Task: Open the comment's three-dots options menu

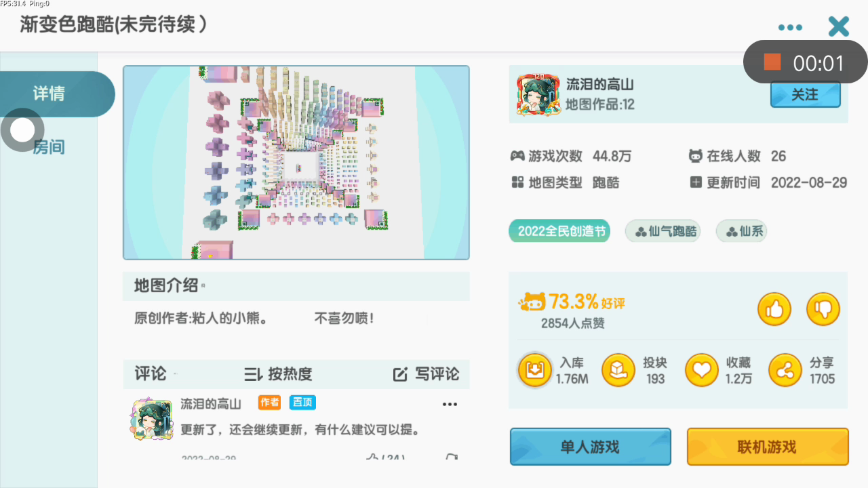Action: [x=450, y=405]
